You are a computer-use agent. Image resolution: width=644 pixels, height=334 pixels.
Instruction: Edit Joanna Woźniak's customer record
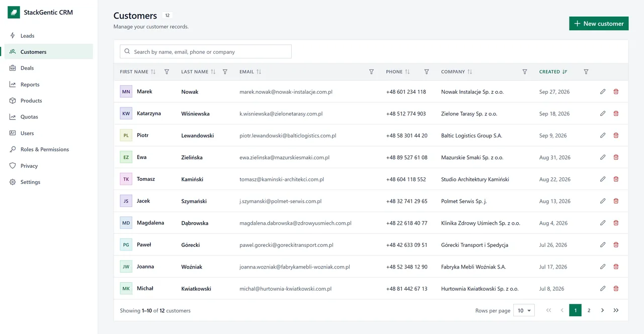click(x=603, y=266)
